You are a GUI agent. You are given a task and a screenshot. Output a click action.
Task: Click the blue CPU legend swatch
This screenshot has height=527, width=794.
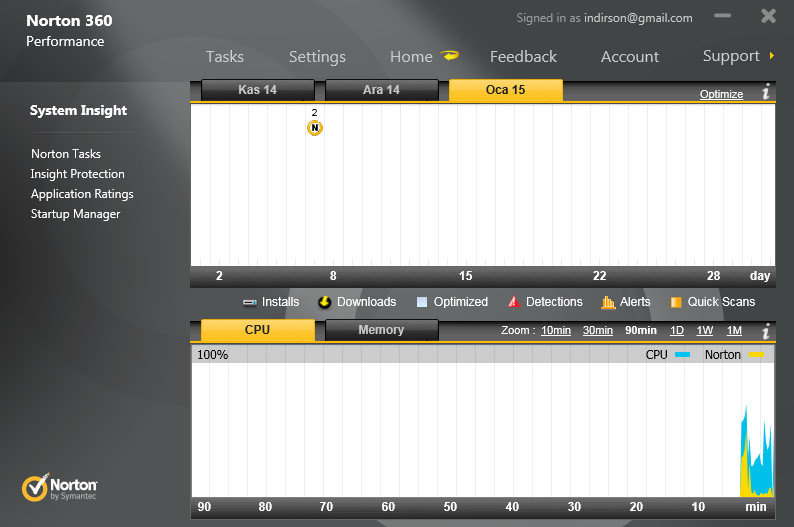682,355
